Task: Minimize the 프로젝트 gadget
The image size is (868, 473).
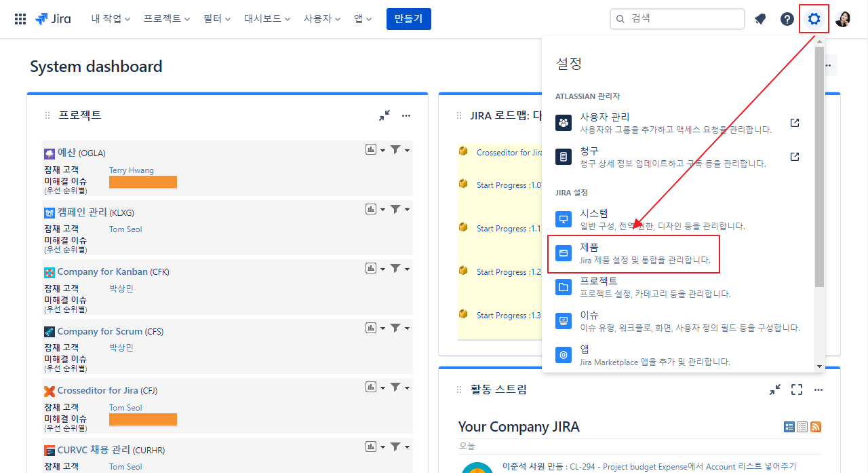Action: click(384, 115)
